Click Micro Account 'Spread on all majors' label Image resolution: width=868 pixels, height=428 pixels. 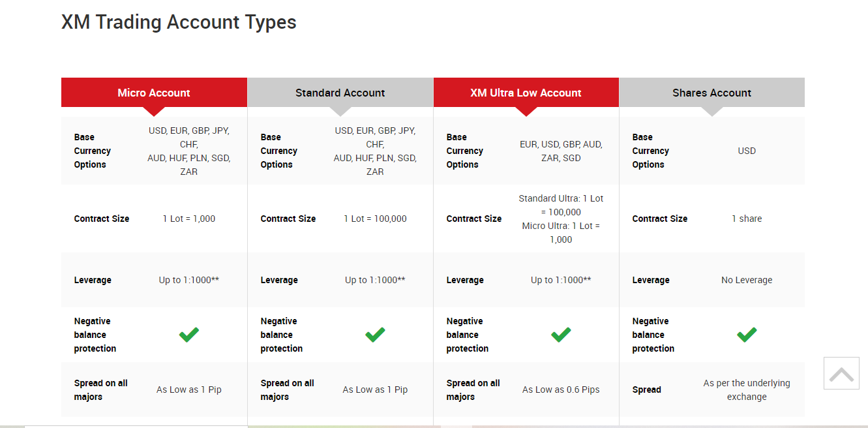point(101,390)
